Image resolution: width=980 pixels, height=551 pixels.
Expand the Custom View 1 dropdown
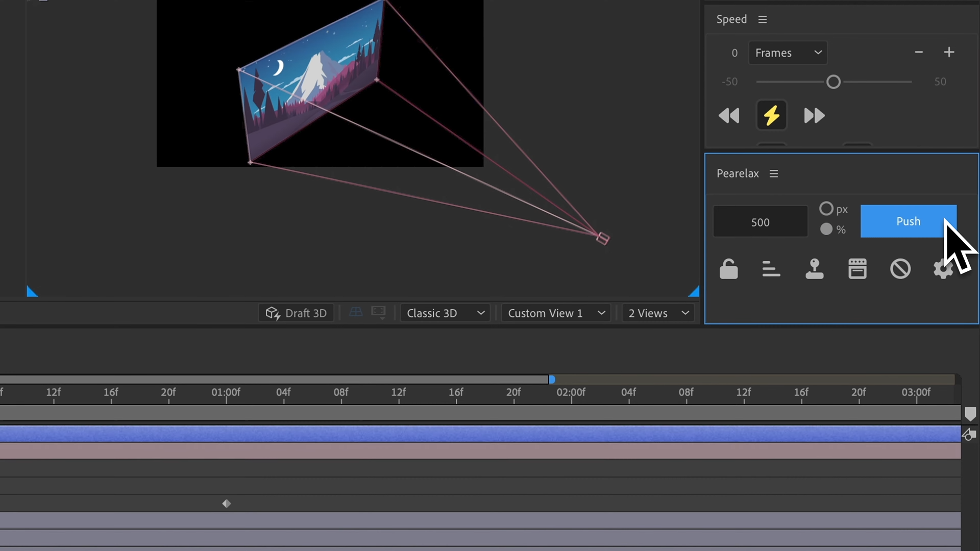click(556, 313)
